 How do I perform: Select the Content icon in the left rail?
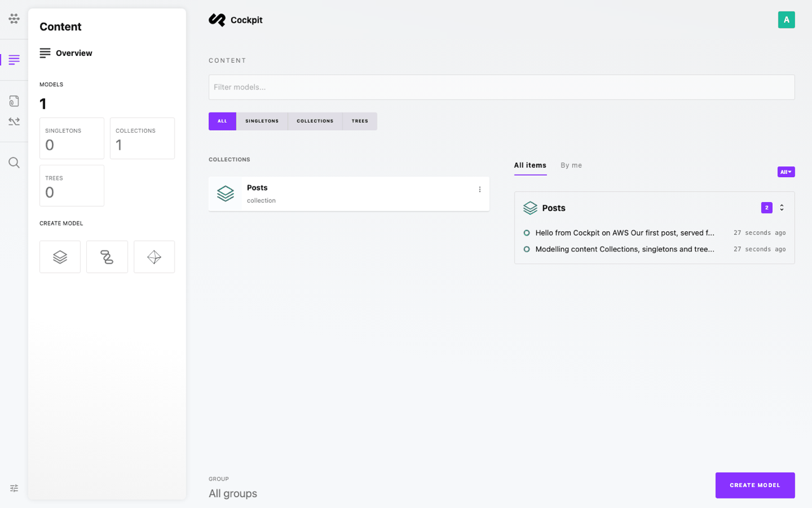tap(14, 60)
